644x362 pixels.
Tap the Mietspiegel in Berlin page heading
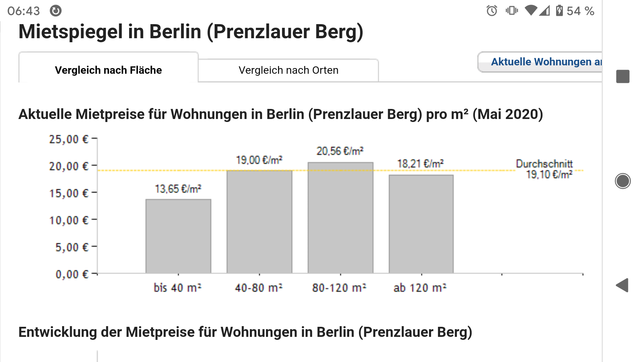(x=191, y=32)
